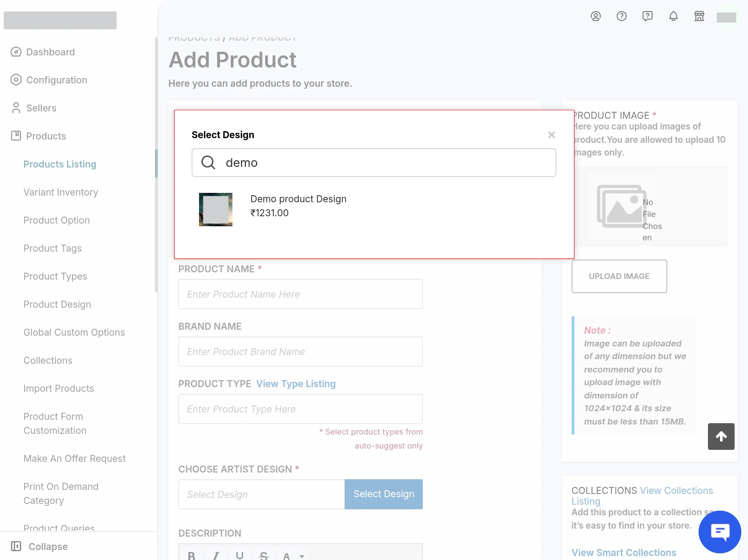This screenshot has width=748, height=560.
Task: Click the Product Name input field
Action: (x=300, y=294)
